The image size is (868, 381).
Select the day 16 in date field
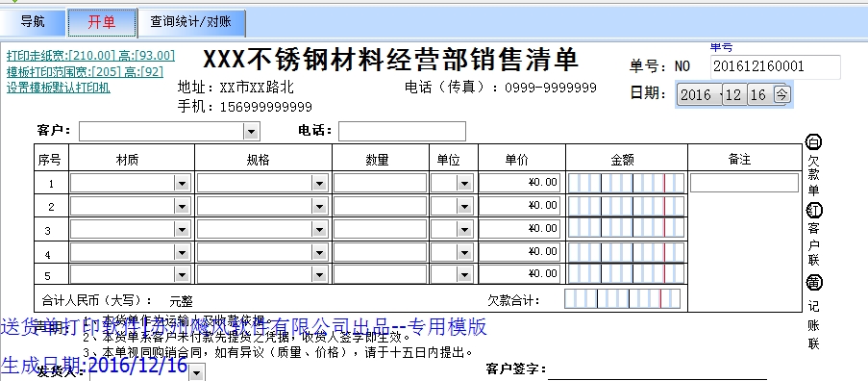[758, 94]
